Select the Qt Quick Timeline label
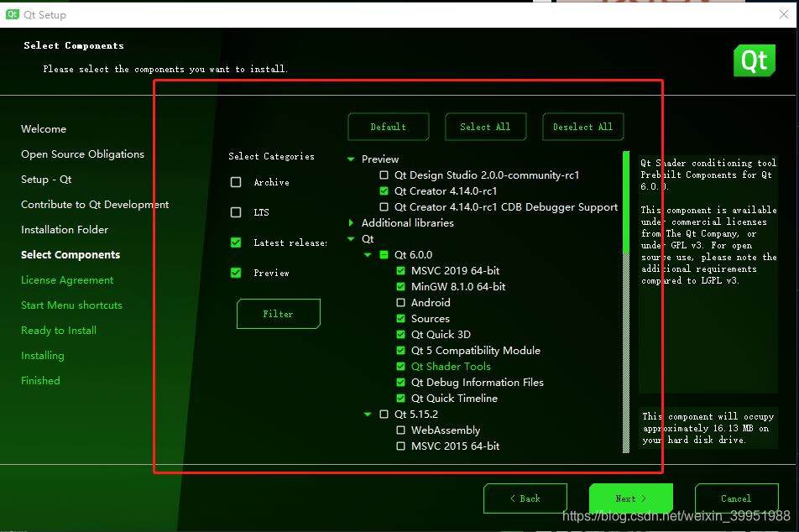This screenshot has height=532, width=799. pyautogui.click(x=455, y=398)
